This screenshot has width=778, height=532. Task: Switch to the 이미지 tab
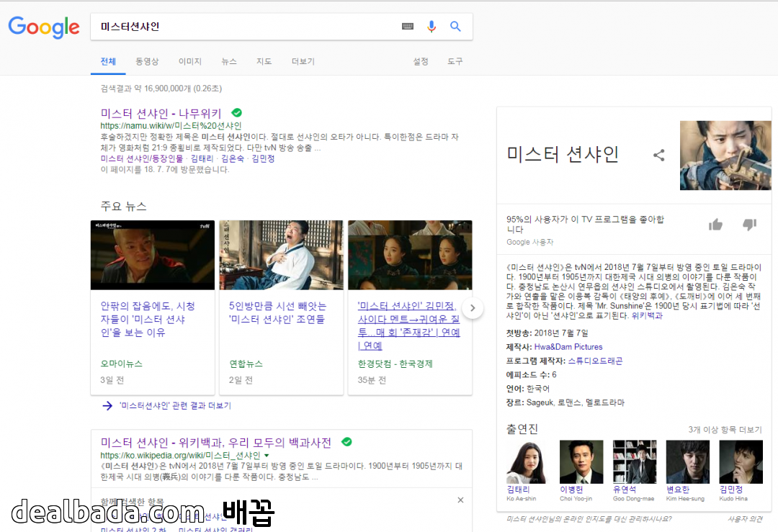(x=190, y=62)
